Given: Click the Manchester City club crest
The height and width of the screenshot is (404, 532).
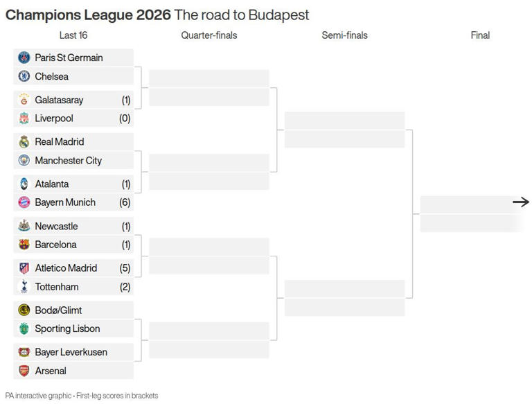Looking at the screenshot, I should point(24,161).
